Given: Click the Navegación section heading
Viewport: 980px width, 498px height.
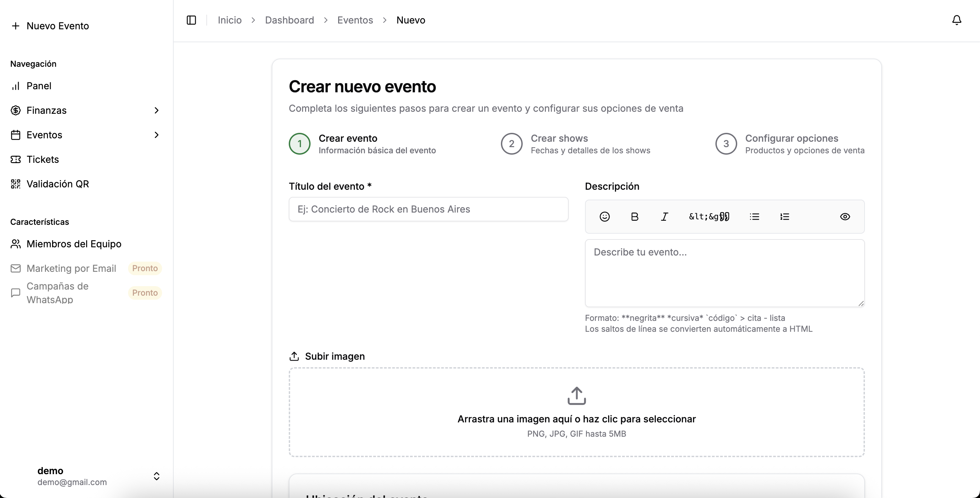Looking at the screenshot, I should (x=33, y=64).
